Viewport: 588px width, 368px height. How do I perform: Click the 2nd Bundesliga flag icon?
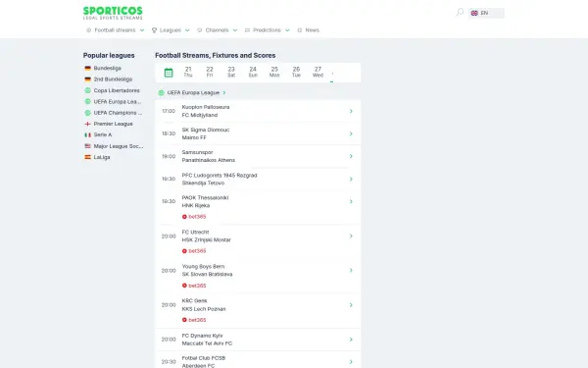point(88,79)
